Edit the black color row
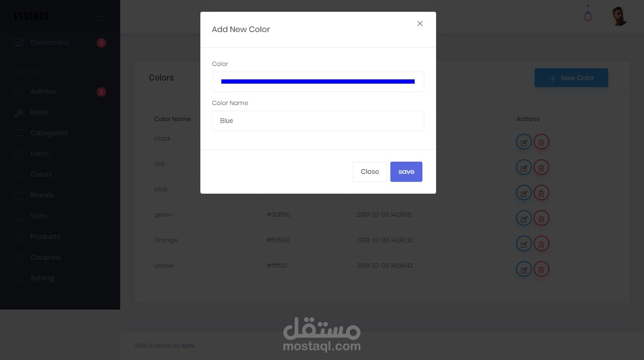The width and height of the screenshot is (644, 360). [x=524, y=142]
